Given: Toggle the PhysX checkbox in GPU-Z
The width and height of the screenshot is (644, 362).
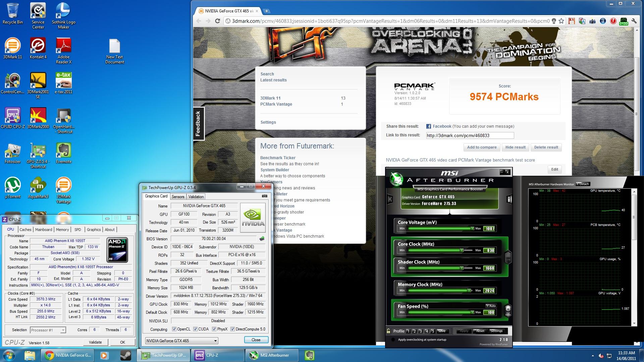Looking at the screenshot, I should (x=214, y=329).
